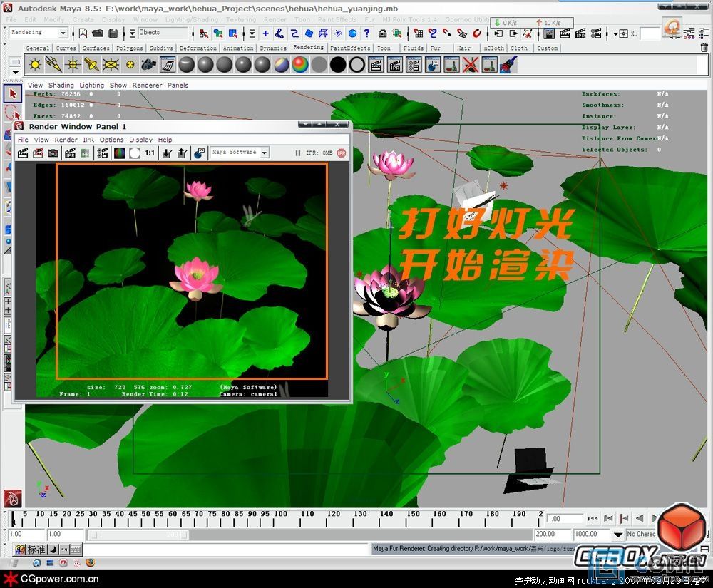
Task: Click the playback end field 200.00
Action: point(552,535)
